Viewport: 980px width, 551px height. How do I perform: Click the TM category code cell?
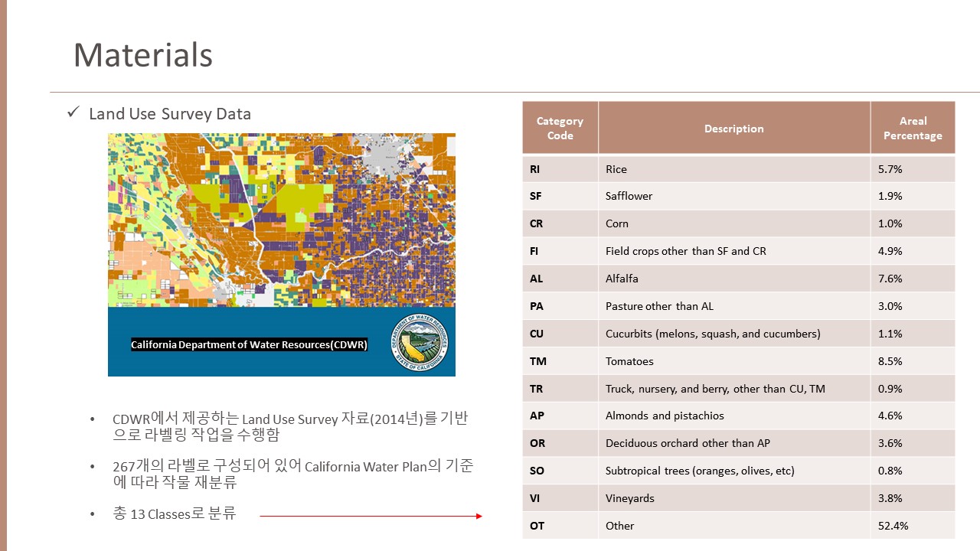coord(560,361)
